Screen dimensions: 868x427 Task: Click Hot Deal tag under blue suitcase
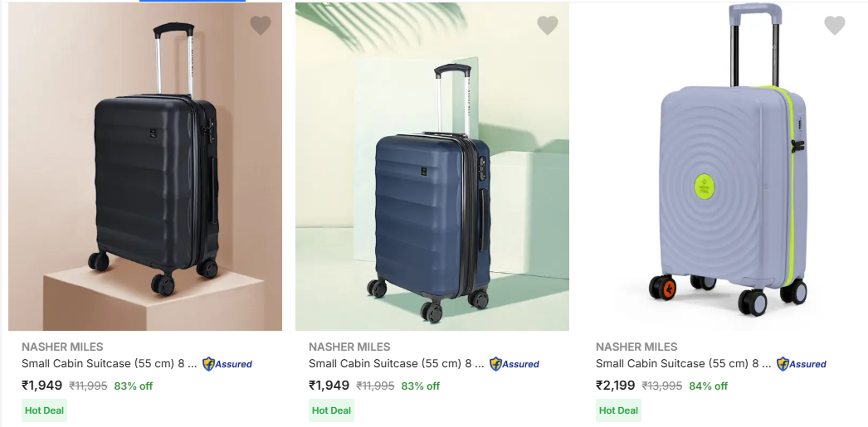(x=332, y=410)
